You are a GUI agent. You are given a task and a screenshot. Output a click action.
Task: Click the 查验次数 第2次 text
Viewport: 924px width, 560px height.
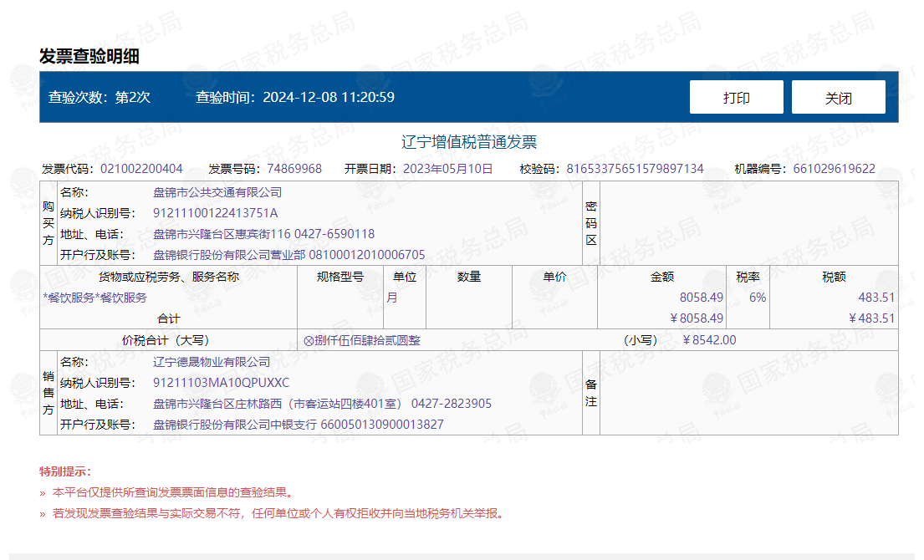[100, 97]
